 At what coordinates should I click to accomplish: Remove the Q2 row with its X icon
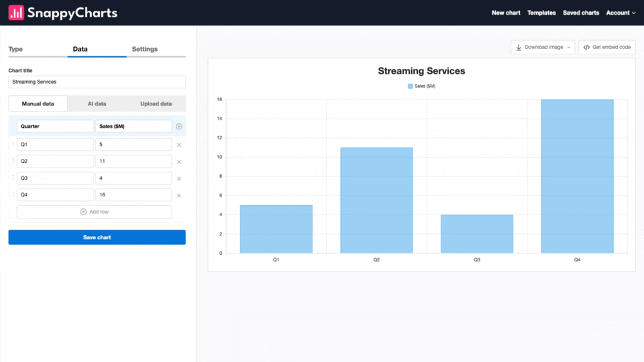(178, 162)
